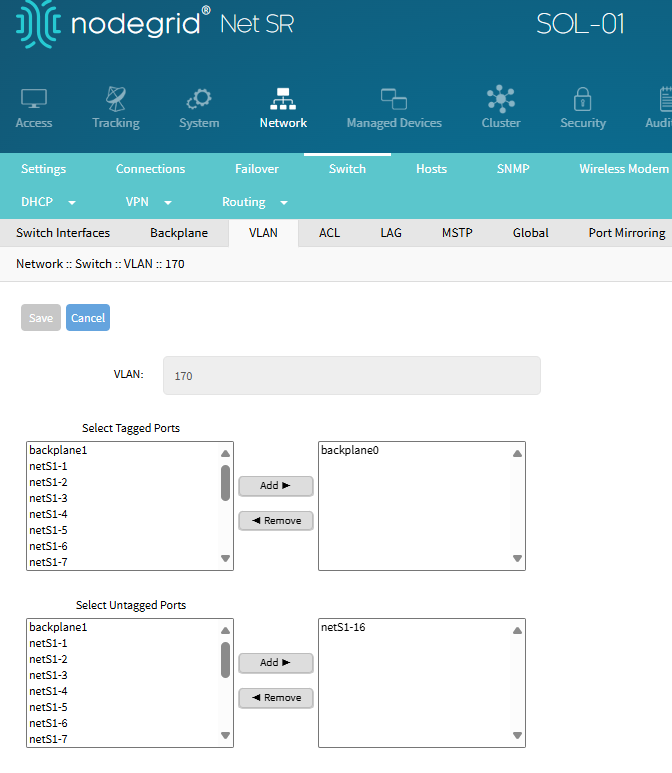Click Remove for the untagged ports
The width and height of the screenshot is (672, 773).
tap(276, 698)
